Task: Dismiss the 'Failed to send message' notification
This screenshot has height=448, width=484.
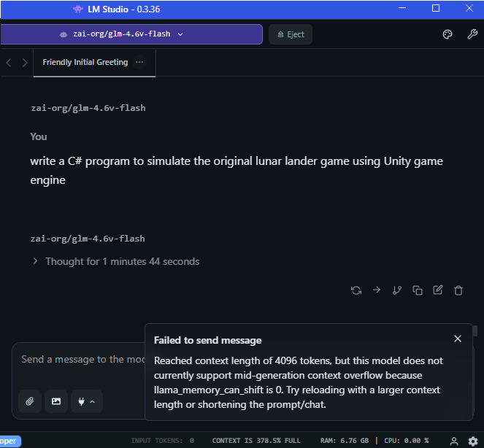Action: [x=458, y=339]
